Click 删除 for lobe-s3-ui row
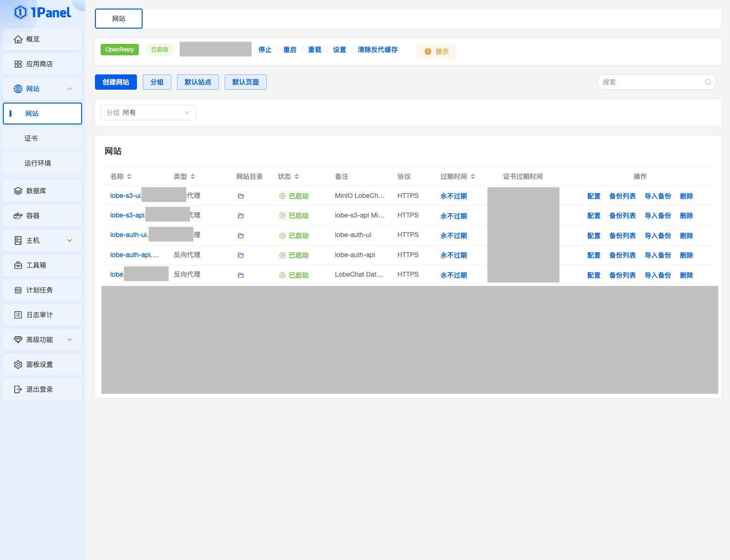 click(x=687, y=196)
